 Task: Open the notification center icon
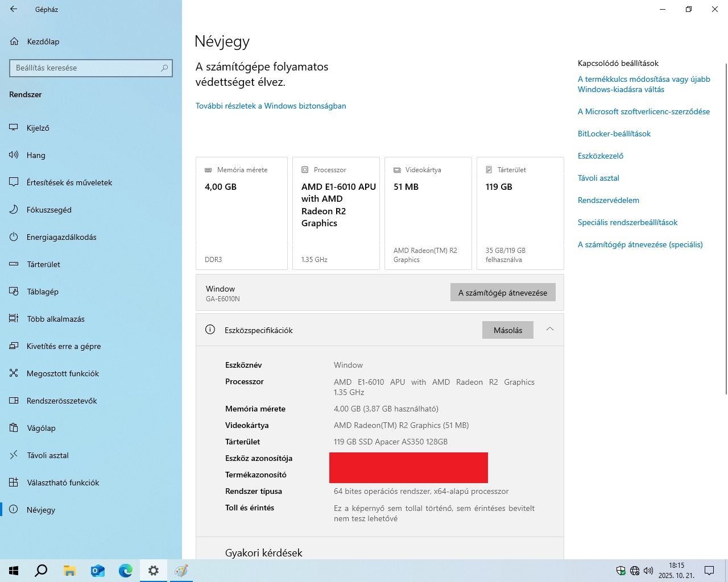click(x=709, y=571)
